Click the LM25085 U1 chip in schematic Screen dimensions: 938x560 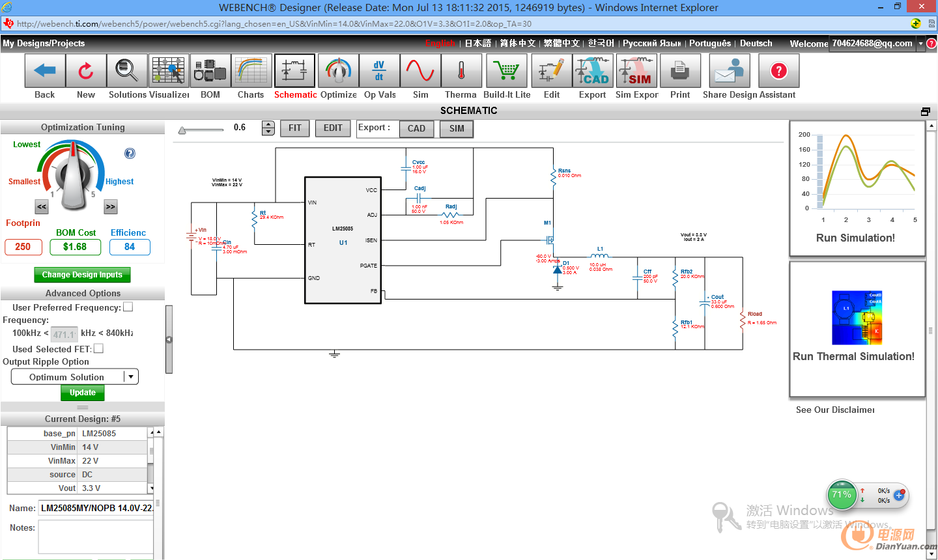(343, 240)
